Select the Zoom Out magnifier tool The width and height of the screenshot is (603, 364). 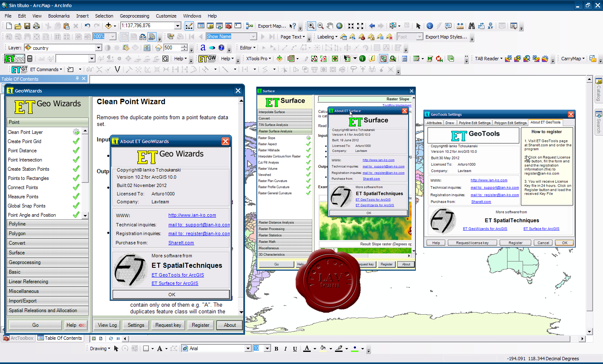[320, 26]
